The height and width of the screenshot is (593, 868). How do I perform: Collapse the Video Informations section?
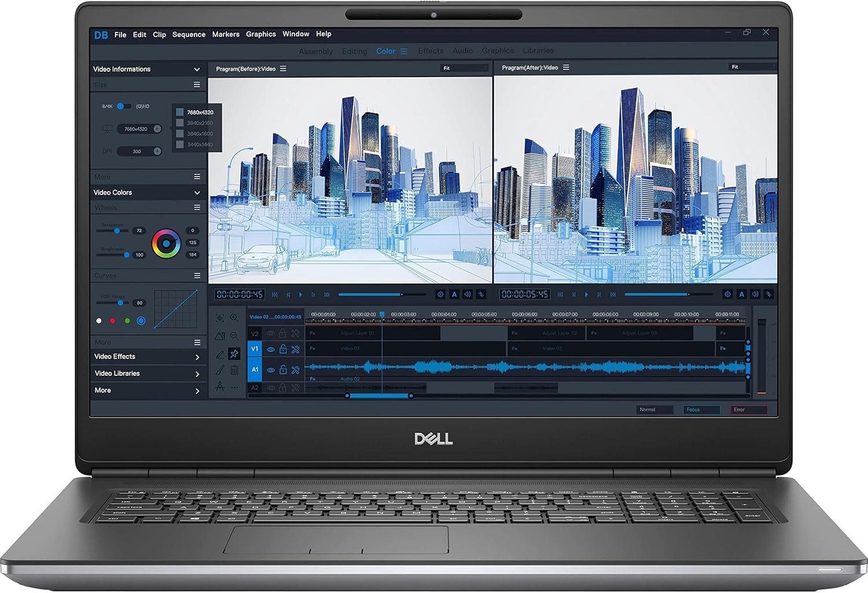coord(197,69)
